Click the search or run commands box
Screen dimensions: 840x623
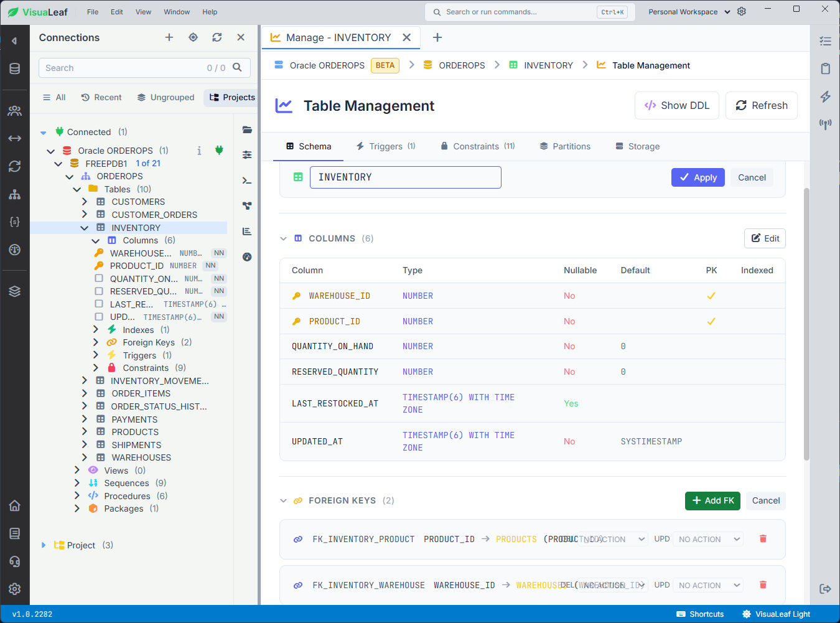530,12
